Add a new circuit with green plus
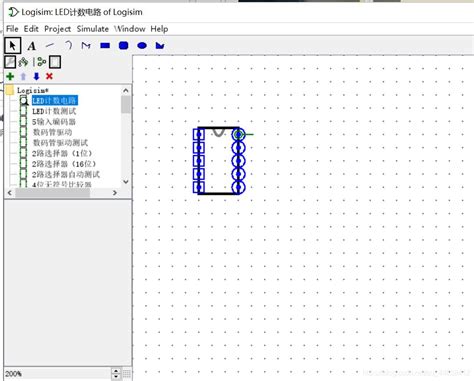Screen dimensions: 474x381 [x=10, y=76]
